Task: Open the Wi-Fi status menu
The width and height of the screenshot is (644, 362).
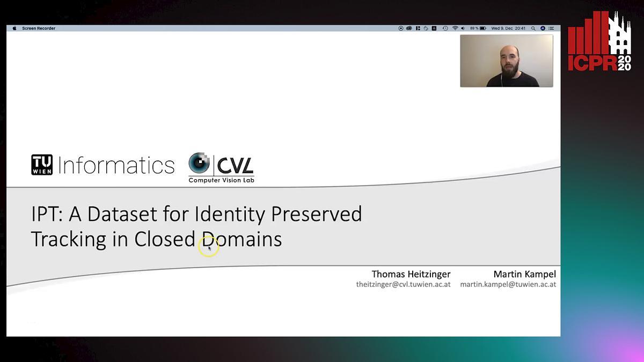Action: pos(455,28)
